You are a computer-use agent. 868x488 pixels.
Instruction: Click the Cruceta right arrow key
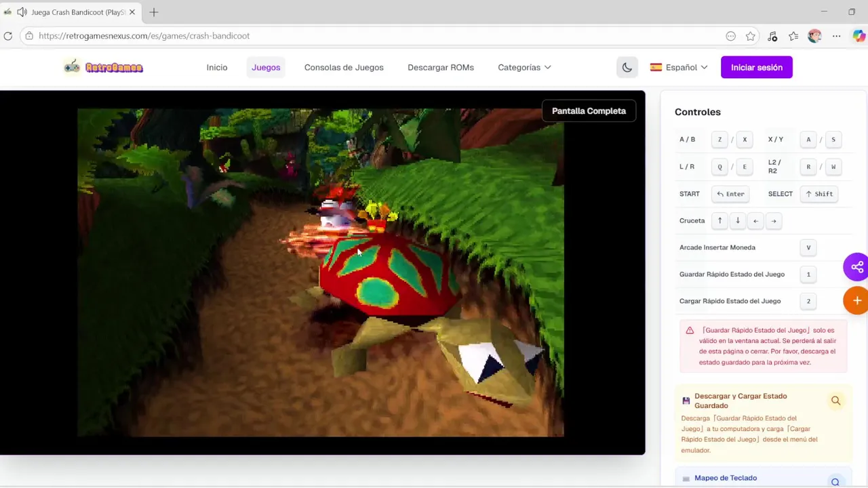pyautogui.click(x=773, y=221)
